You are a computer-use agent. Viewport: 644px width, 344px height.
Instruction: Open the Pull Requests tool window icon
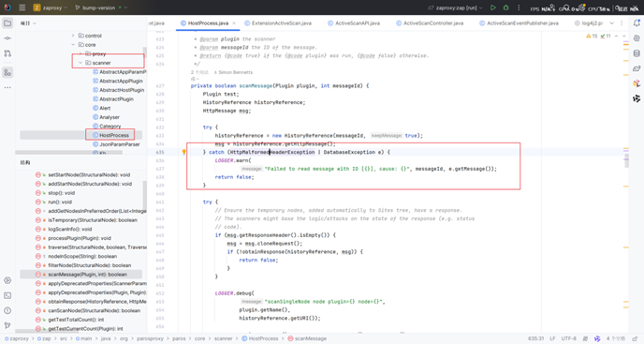7,53
